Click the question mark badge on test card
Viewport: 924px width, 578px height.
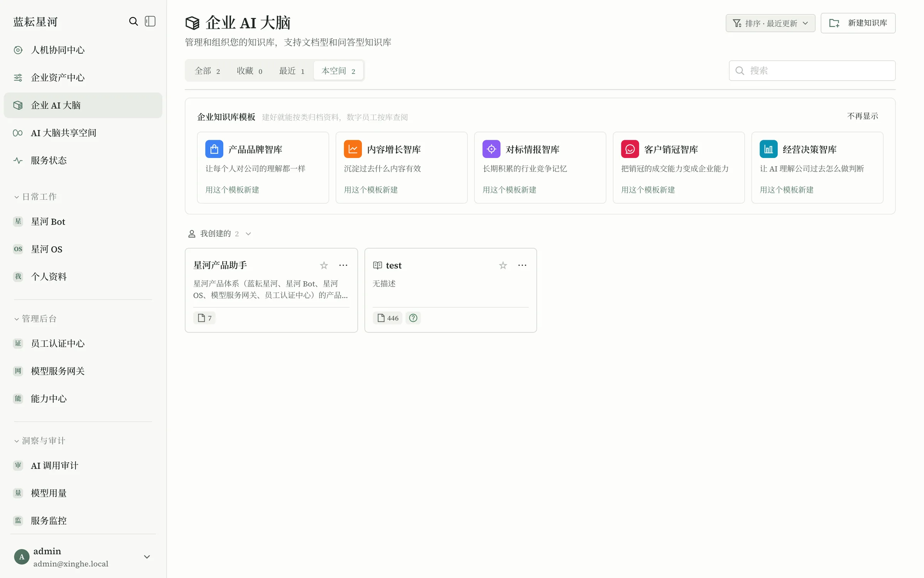pos(413,318)
